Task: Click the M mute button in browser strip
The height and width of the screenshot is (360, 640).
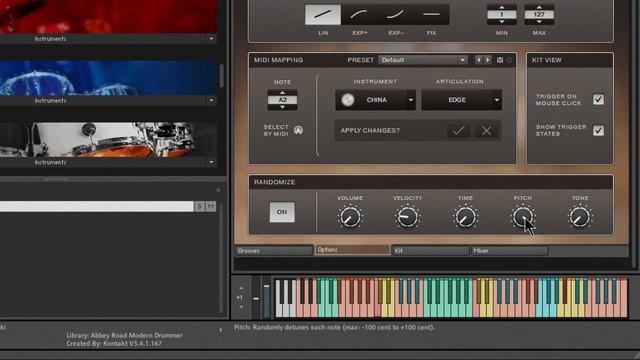Action: (211, 207)
